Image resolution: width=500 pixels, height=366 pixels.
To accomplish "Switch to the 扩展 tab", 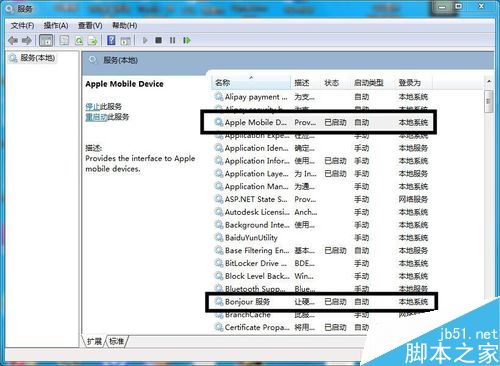I will [x=94, y=341].
